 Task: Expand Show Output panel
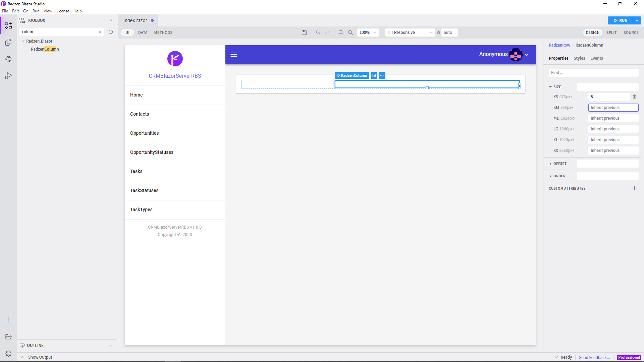[x=37, y=357]
